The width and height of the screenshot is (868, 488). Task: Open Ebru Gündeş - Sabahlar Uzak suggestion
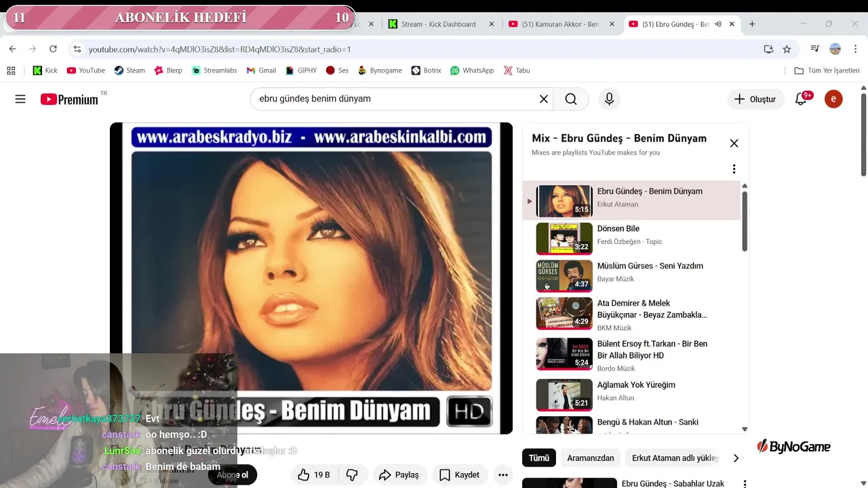pyautogui.click(x=673, y=483)
